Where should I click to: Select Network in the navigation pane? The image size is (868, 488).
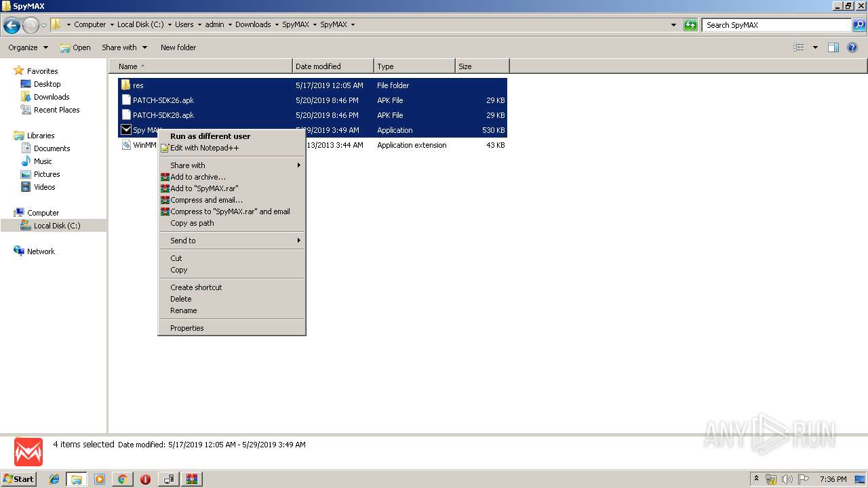[34, 251]
